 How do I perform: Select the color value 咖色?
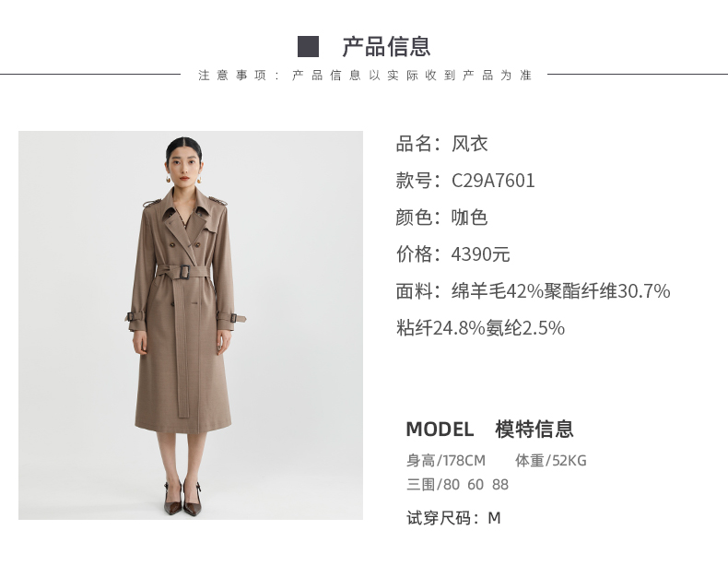click(469, 218)
